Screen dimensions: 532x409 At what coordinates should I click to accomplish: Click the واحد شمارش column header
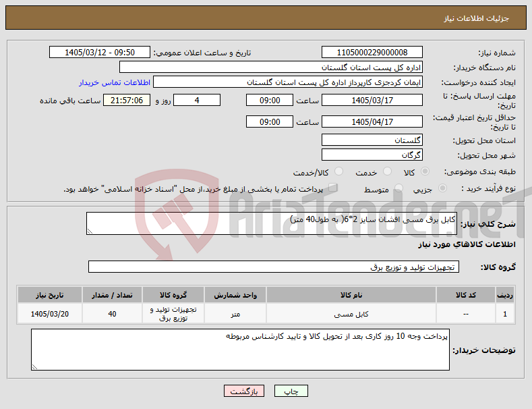tap(235, 295)
